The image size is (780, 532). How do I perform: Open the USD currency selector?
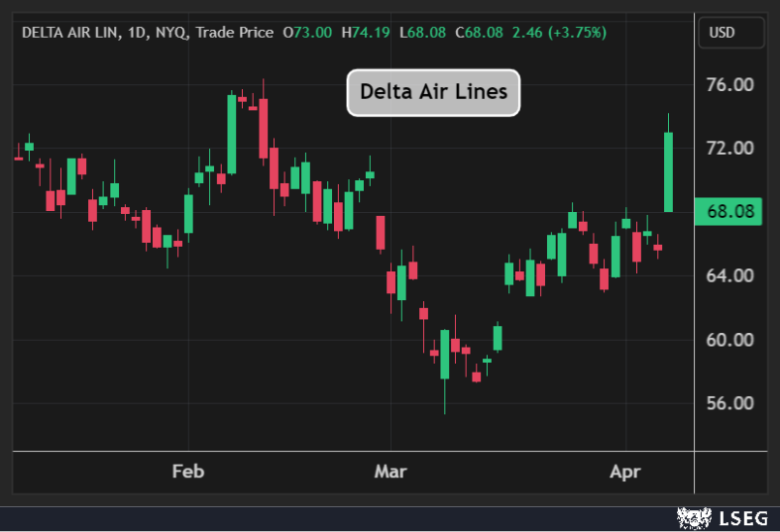731,33
